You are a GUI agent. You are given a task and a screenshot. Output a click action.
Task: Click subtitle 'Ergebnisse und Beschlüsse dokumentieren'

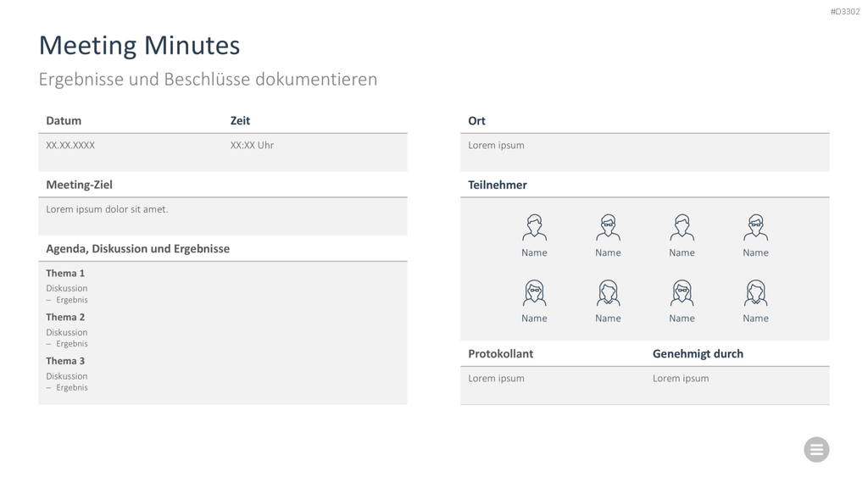click(209, 79)
